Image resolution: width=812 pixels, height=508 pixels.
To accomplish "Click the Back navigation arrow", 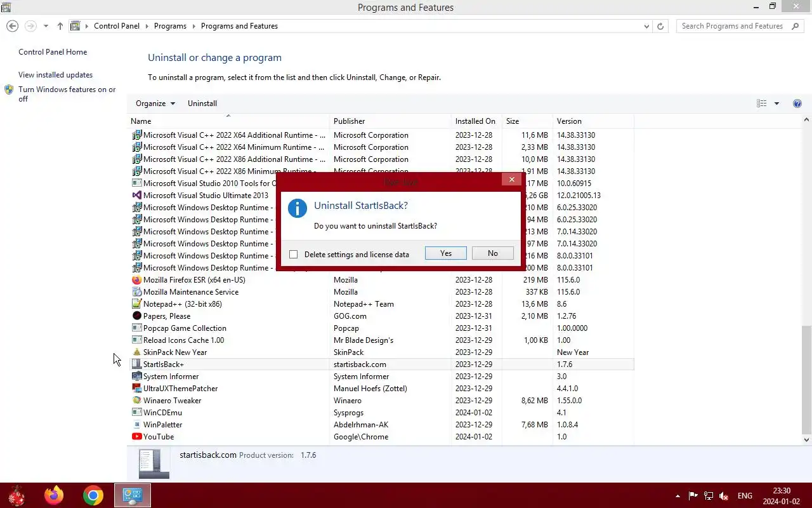I will coord(12,26).
